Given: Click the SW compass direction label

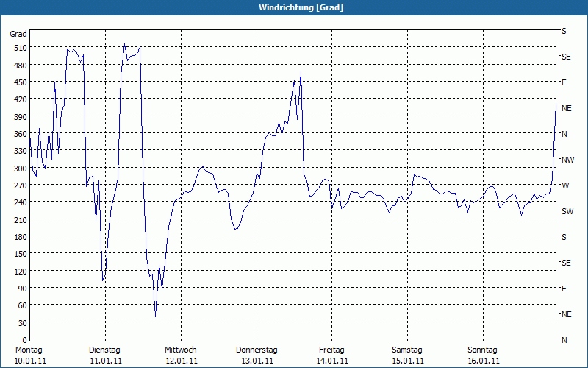Looking at the screenshot, I should 567,211.
